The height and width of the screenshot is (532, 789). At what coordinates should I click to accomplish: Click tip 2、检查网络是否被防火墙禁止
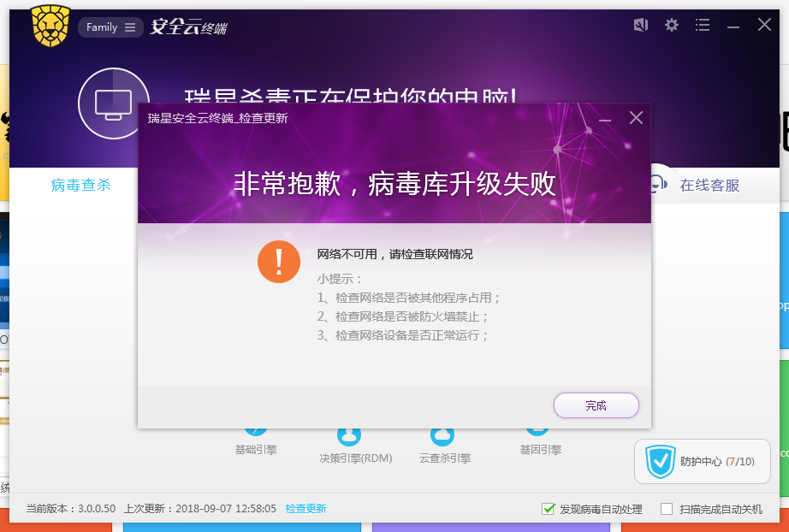402,316
